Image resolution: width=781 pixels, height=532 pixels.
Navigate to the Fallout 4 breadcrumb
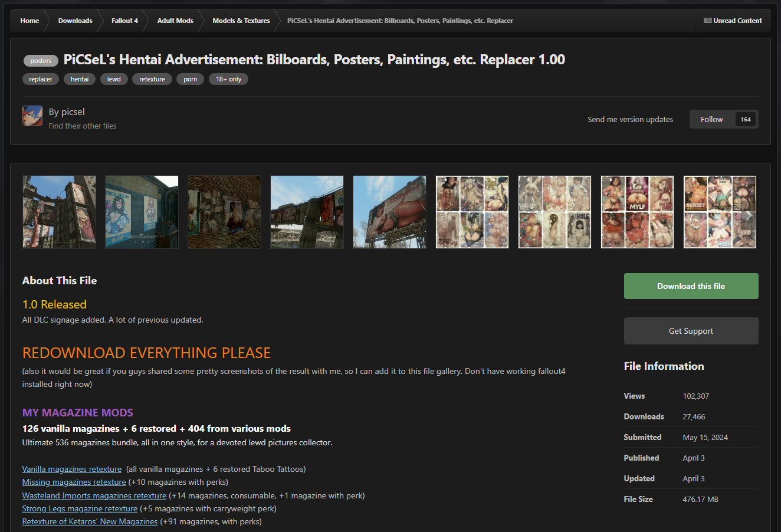(124, 21)
